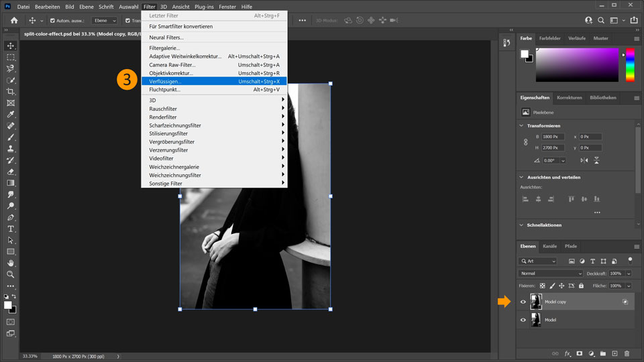The width and height of the screenshot is (644, 362).
Task: Click the Model copy layer thumbnail
Action: coord(535,302)
